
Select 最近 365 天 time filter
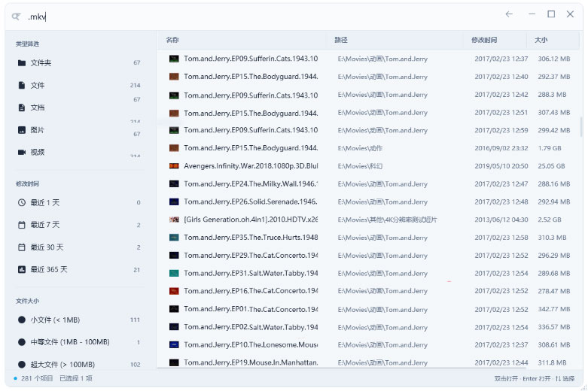point(79,269)
